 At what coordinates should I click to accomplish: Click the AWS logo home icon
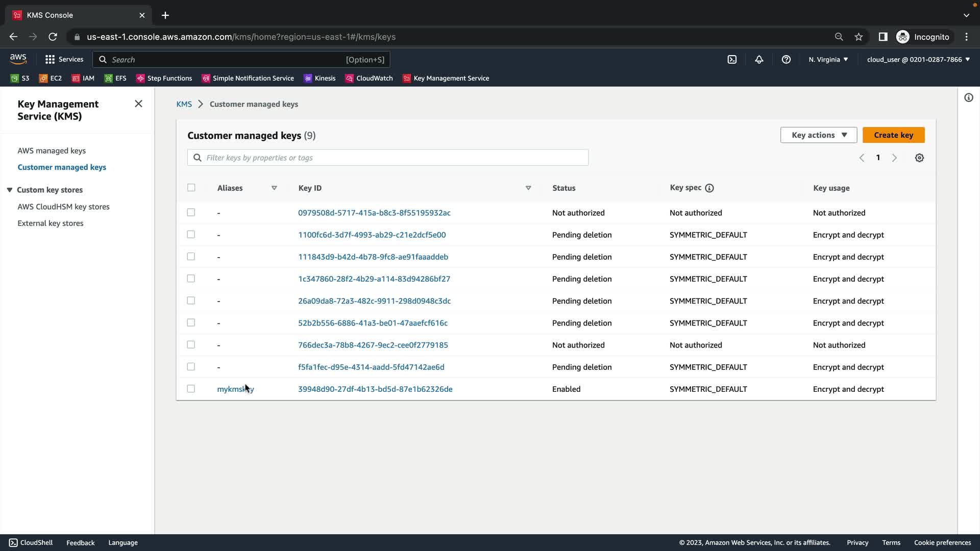[x=18, y=59]
